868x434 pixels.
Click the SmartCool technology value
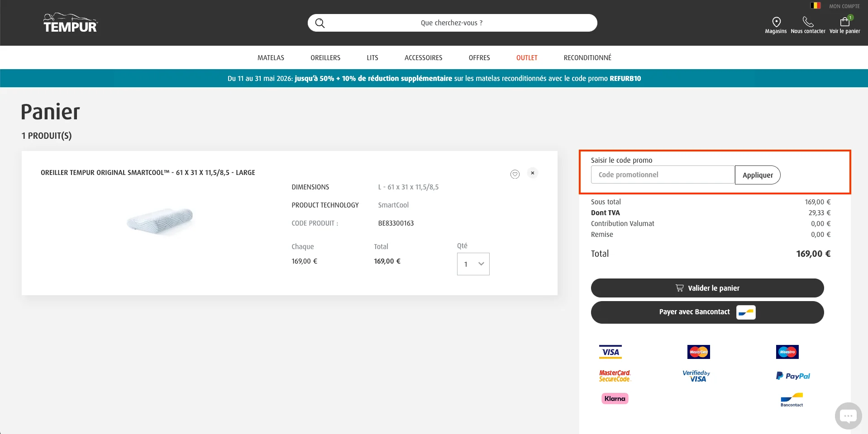click(393, 205)
